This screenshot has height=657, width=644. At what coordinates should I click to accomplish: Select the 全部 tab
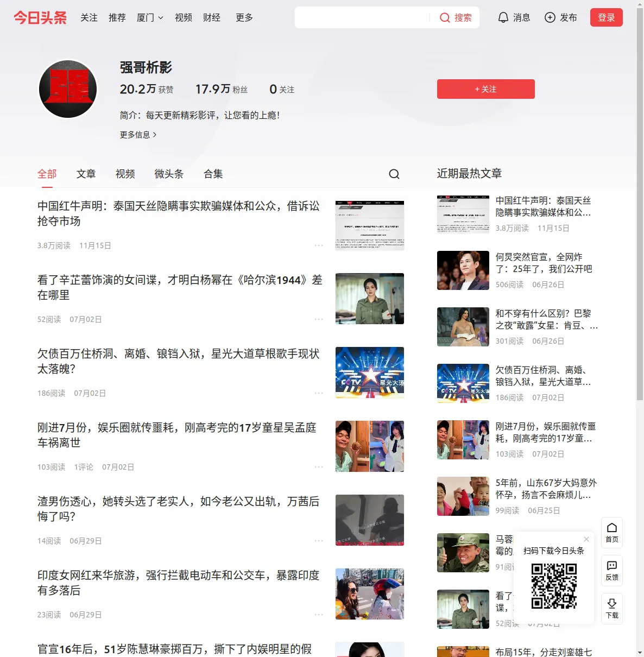pyautogui.click(x=47, y=174)
